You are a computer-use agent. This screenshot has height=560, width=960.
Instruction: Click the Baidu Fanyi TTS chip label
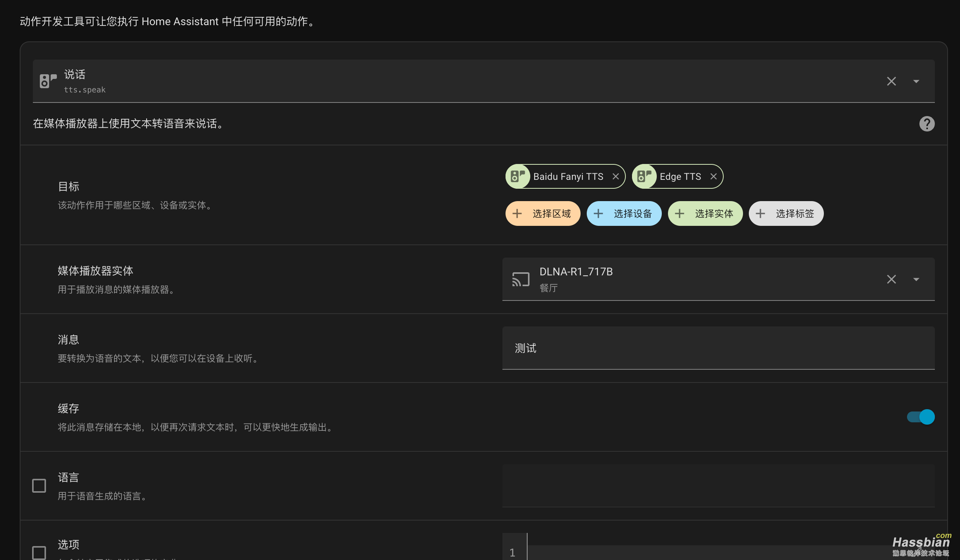tap(568, 176)
